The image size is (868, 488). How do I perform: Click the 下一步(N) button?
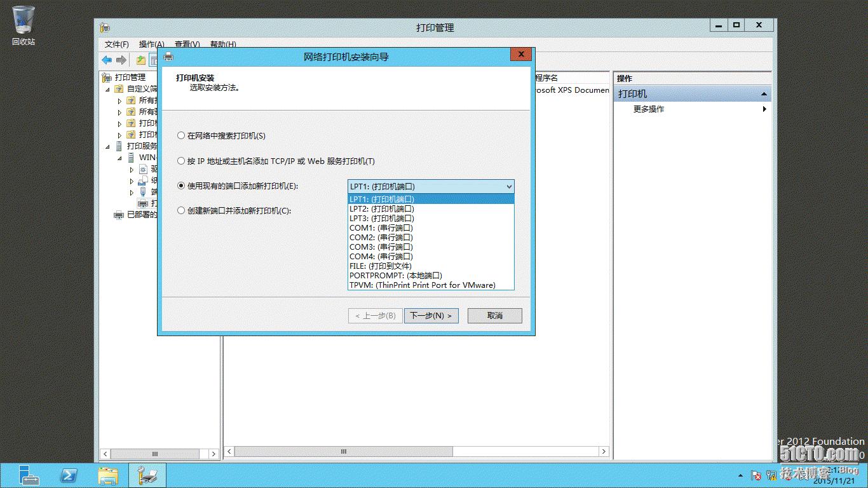(x=431, y=315)
